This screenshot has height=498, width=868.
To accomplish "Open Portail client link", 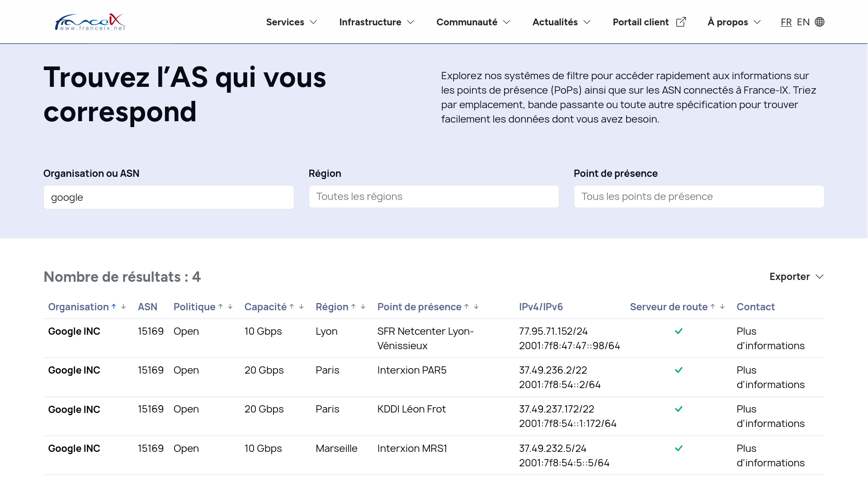I will point(641,22).
